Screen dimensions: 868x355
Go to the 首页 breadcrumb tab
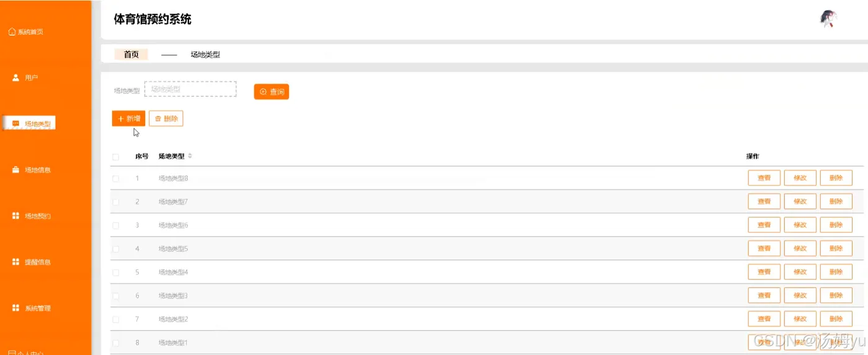pos(131,55)
